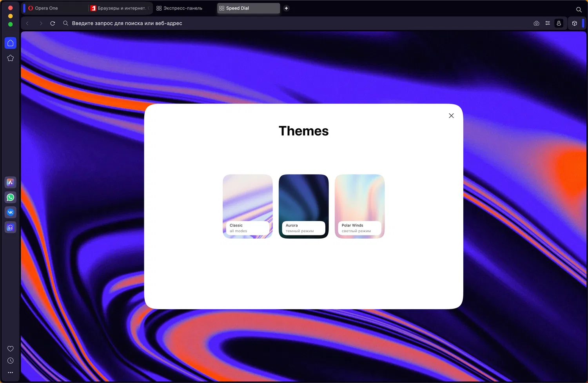Viewport: 588px width, 383px height.
Task: Reload the current page
Action: click(53, 24)
